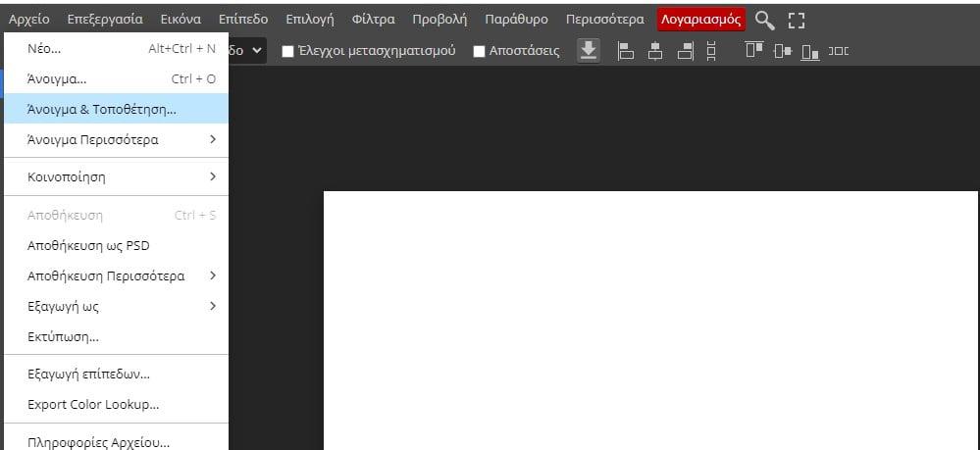This screenshot has height=450, width=980.
Task: Select Άνοιγμα & Τοποθέτηση... entry
Action: point(117,110)
